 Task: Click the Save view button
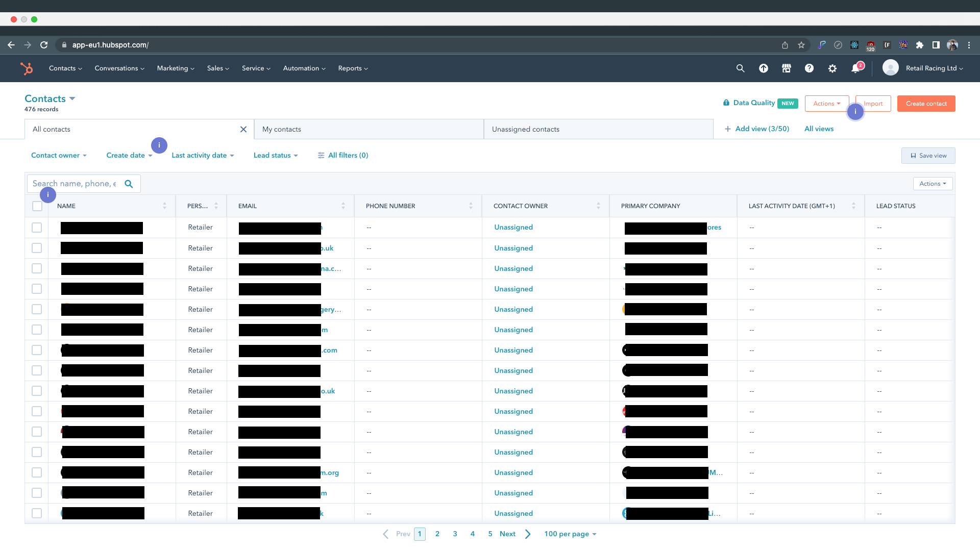point(928,156)
